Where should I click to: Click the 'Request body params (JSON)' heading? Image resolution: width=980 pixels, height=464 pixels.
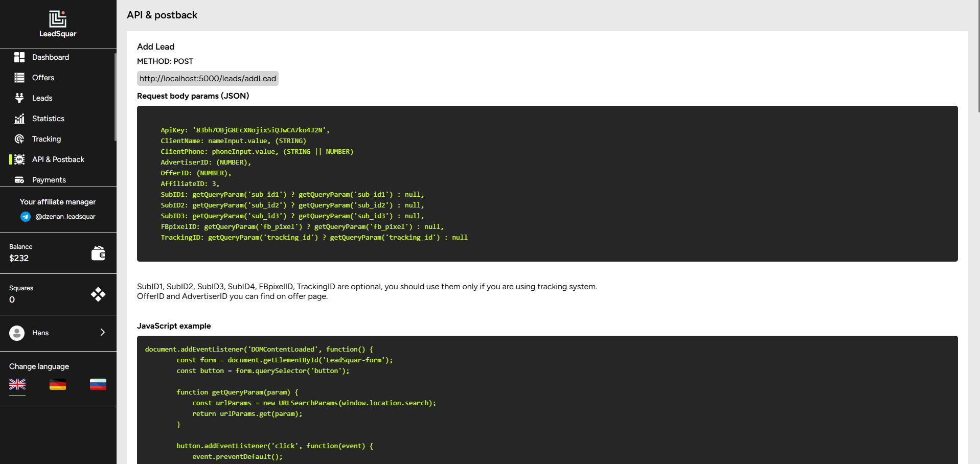click(193, 96)
